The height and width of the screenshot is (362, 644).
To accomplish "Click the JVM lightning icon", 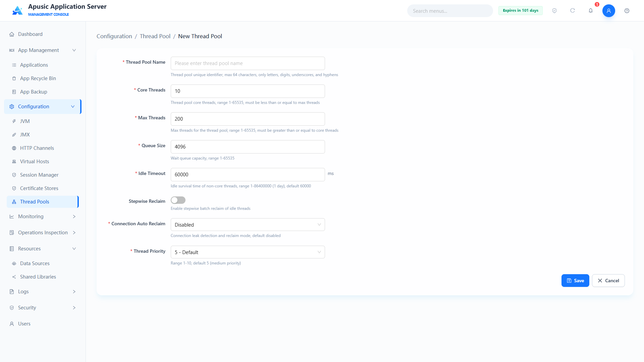I will pyautogui.click(x=14, y=121).
